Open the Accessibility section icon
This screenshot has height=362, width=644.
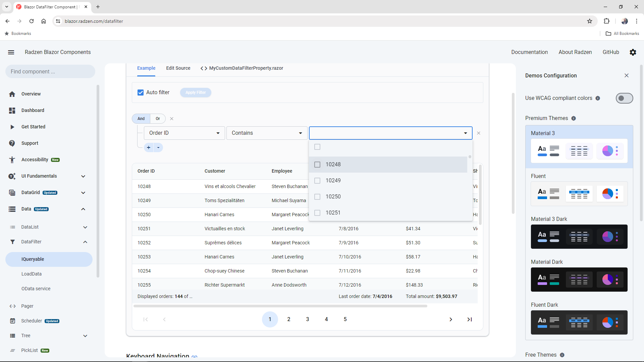coord(12,160)
